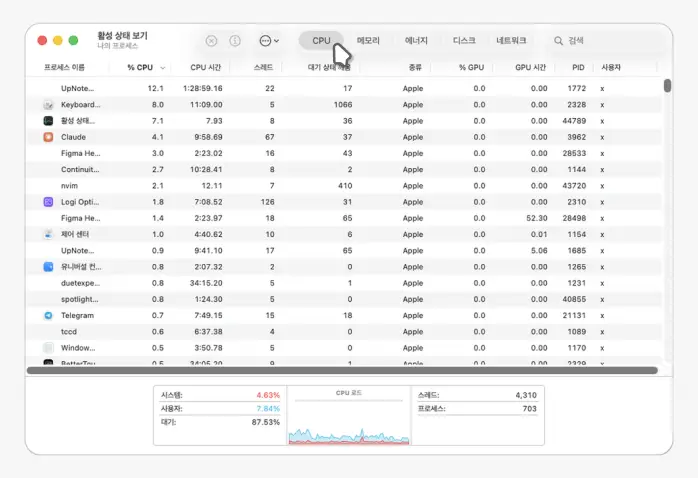The width and height of the screenshot is (698, 478).
Task: Click the Control Center (제어 센터) icon
Action: coord(48,234)
